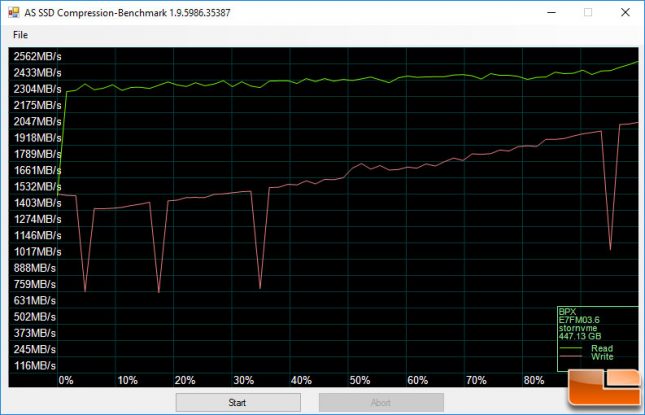
Task: Click the 0% compression axis label
Action: pos(66,380)
